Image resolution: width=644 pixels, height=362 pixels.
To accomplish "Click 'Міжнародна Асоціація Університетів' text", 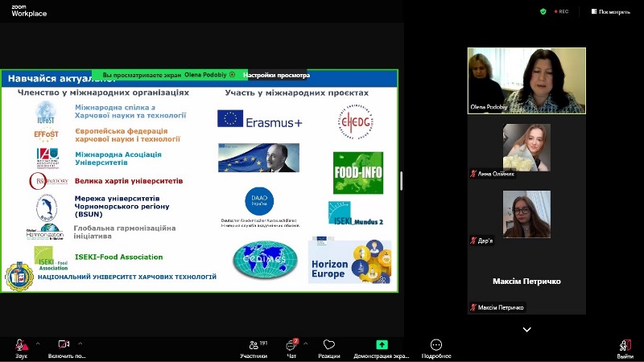I will point(118,158).
